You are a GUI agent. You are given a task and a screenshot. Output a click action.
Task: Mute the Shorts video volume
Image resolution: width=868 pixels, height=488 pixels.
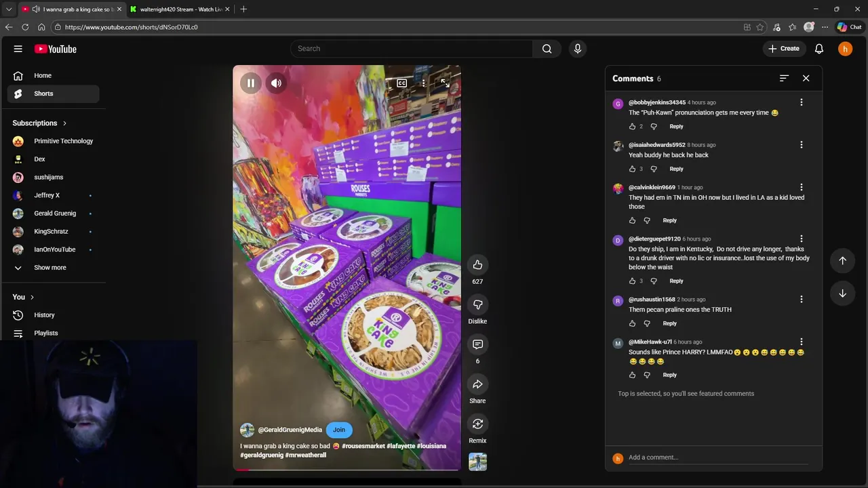276,83
